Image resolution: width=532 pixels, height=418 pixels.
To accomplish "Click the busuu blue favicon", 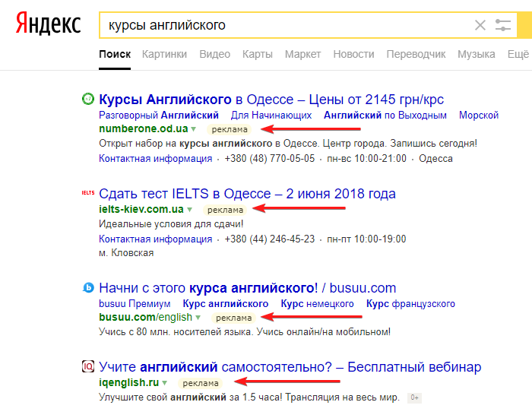I will pyautogui.click(x=88, y=288).
